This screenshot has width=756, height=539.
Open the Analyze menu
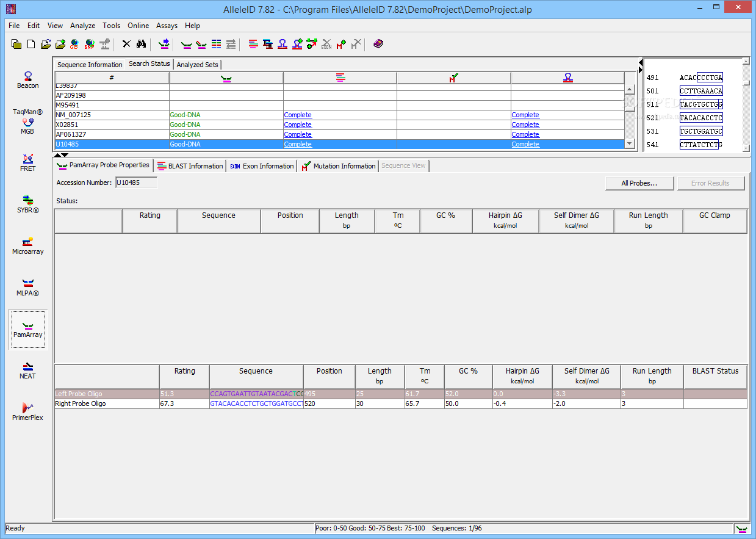pyautogui.click(x=82, y=26)
